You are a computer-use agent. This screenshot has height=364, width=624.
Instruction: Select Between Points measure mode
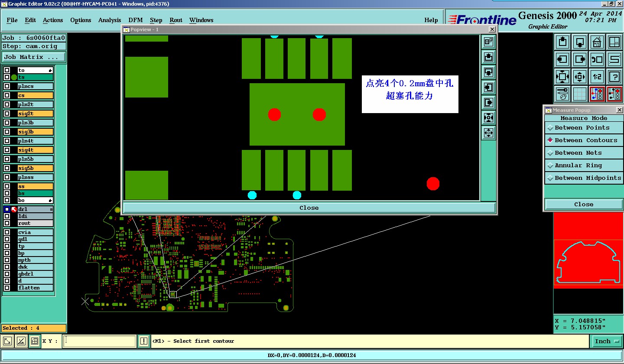584,128
